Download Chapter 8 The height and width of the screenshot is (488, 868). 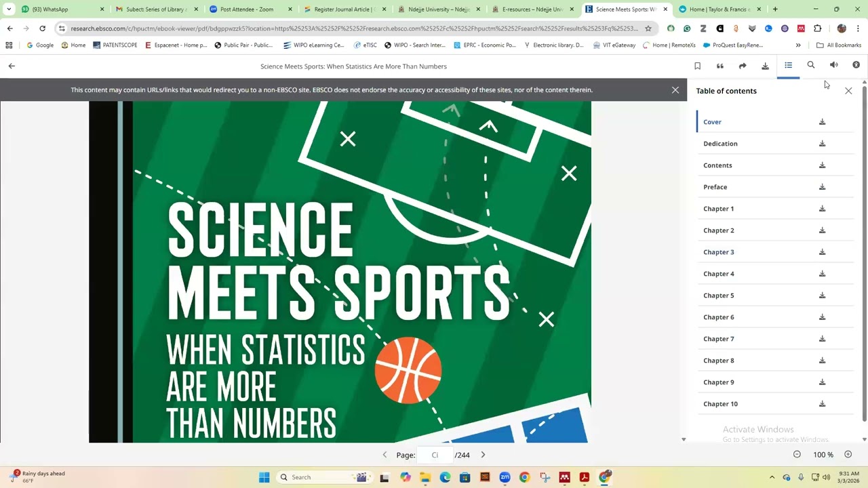(x=822, y=361)
